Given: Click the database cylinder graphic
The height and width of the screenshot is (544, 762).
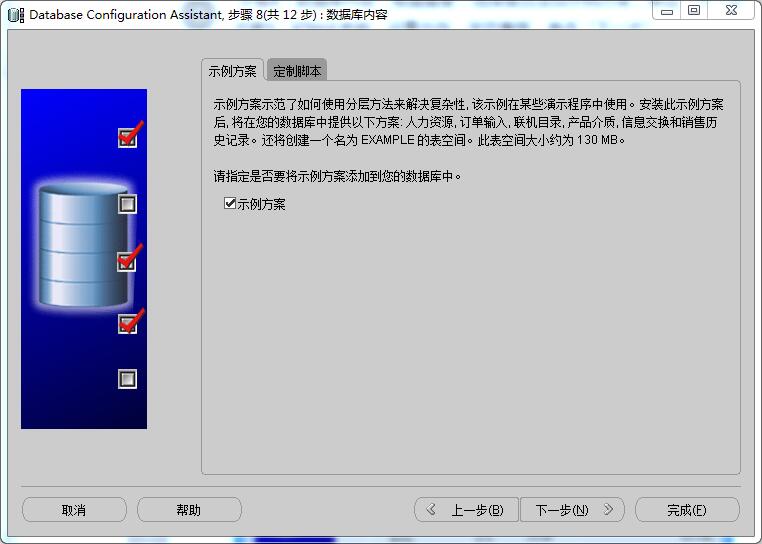Looking at the screenshot, I should pos(84,245).
